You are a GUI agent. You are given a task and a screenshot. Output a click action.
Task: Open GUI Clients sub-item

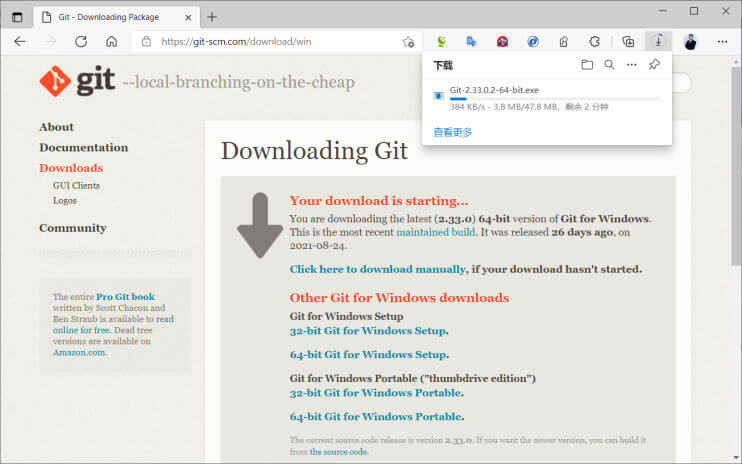[x=76, y=185]
